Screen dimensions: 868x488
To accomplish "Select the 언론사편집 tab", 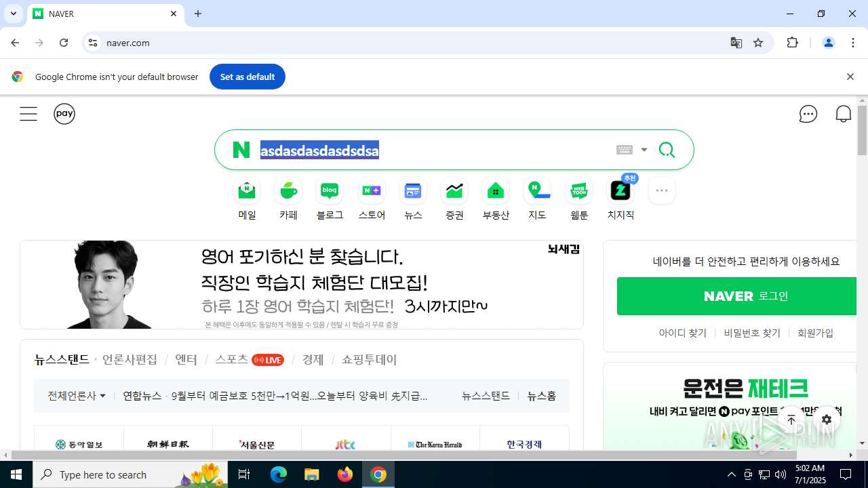I will pos(130,359).
